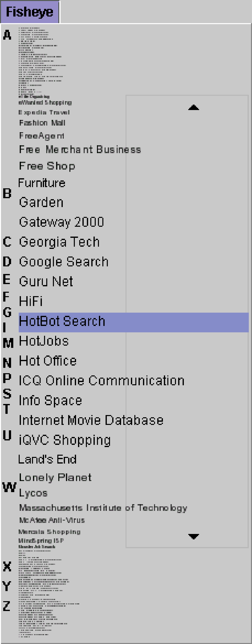Pick Georgia Tech menu entry
The image size is (252, 644).
click(60, 242)
